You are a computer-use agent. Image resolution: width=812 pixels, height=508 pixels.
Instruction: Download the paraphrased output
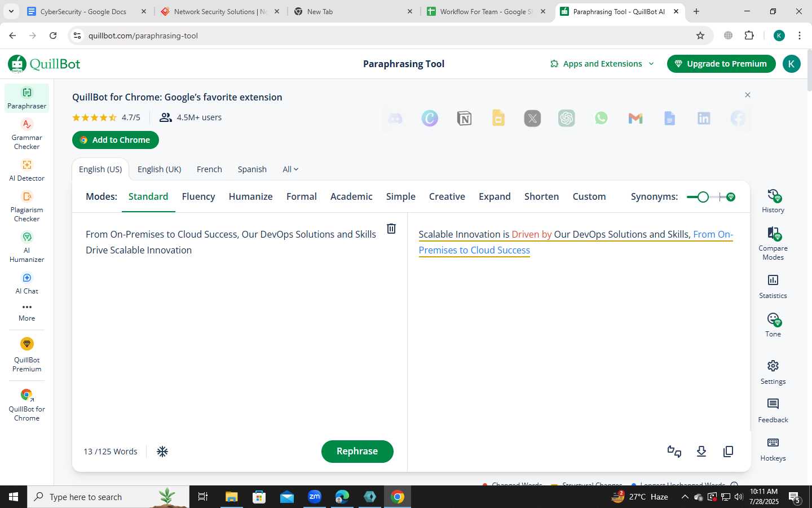(701, 452)
